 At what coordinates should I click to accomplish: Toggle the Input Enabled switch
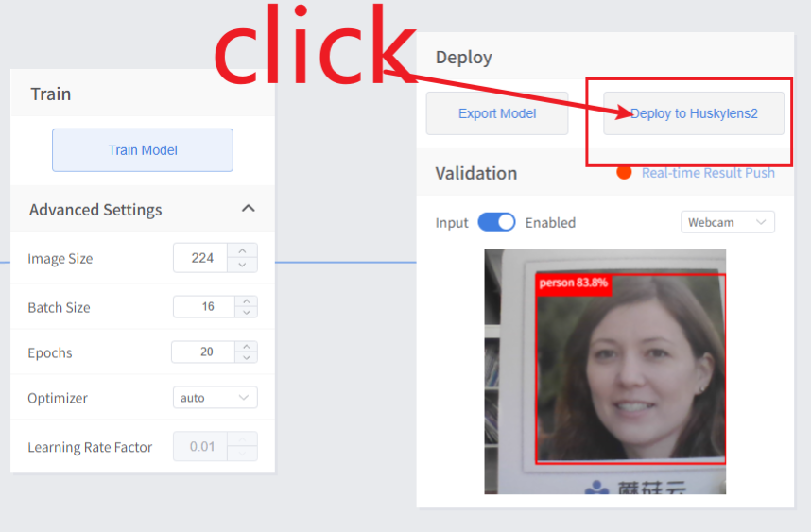[496, 222]
